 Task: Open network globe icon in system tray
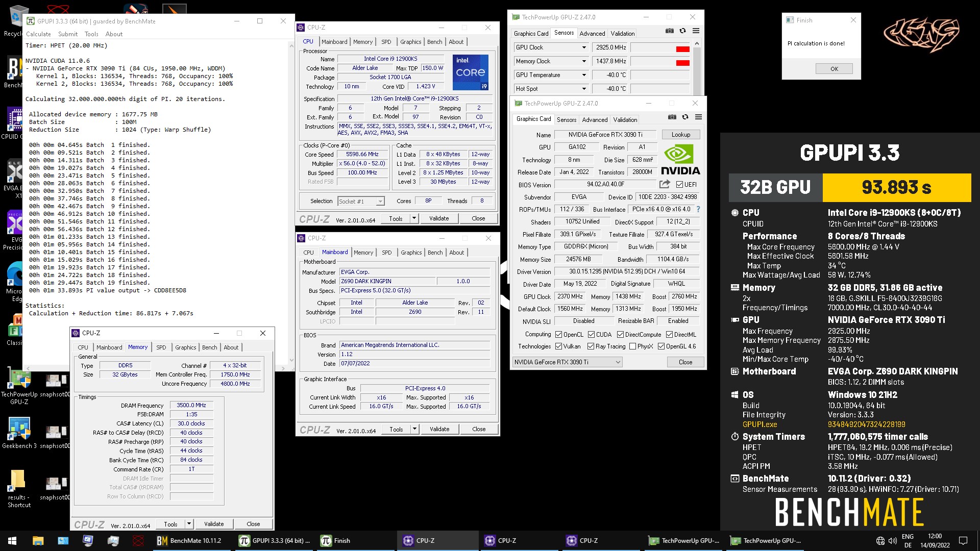click(880, 541)
